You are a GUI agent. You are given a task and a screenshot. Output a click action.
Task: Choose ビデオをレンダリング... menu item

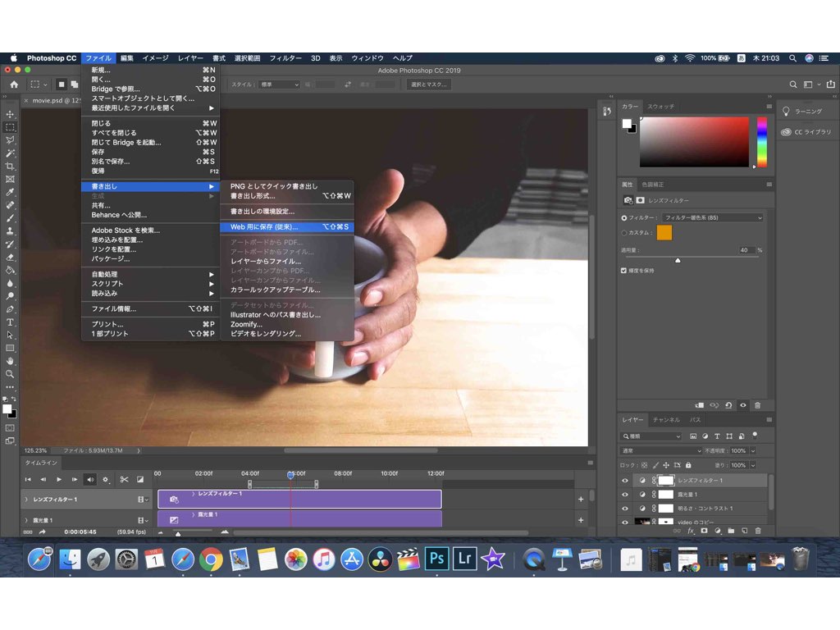(x=287, y=333)
